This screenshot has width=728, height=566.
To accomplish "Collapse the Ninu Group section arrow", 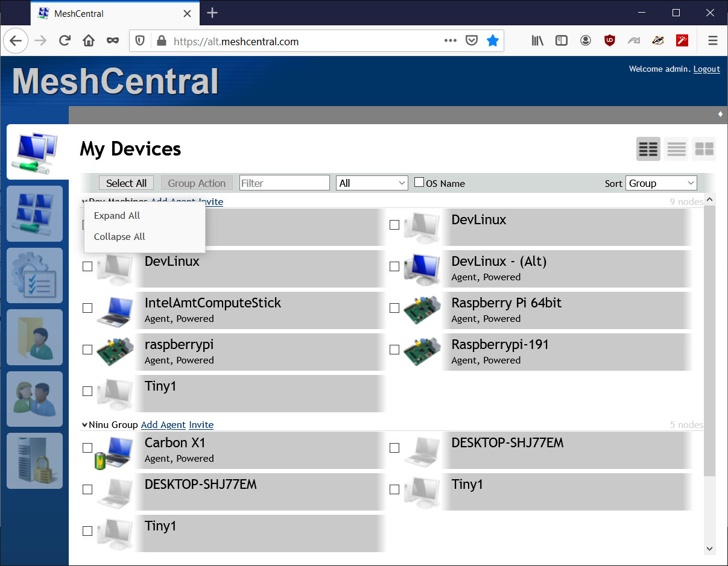I will (x=84, y=425).
